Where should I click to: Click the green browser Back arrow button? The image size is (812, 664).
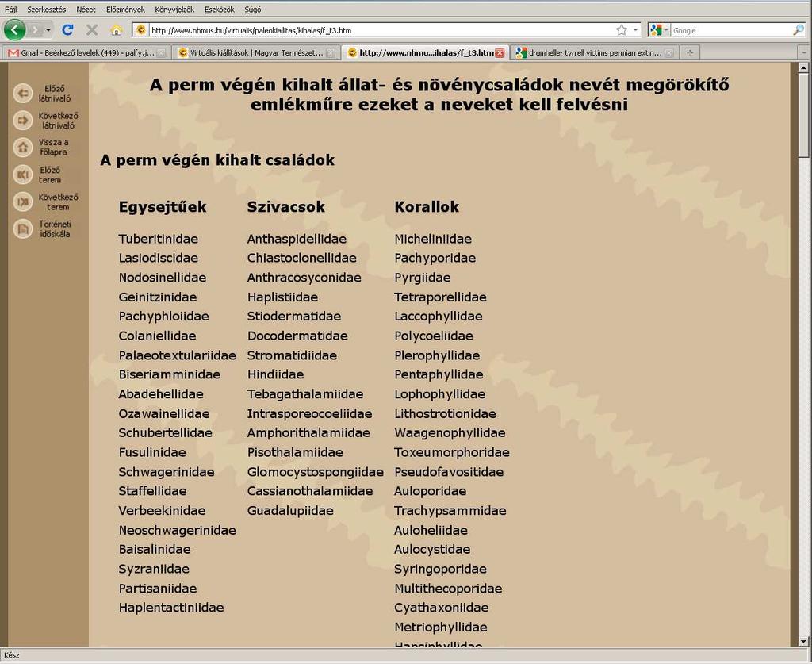coord(14,30)
